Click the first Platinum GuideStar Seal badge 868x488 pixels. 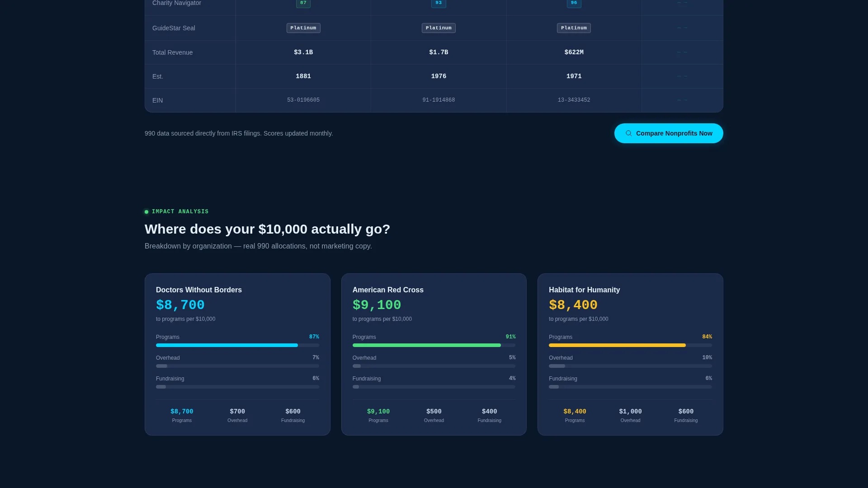[x=303, y=28]
